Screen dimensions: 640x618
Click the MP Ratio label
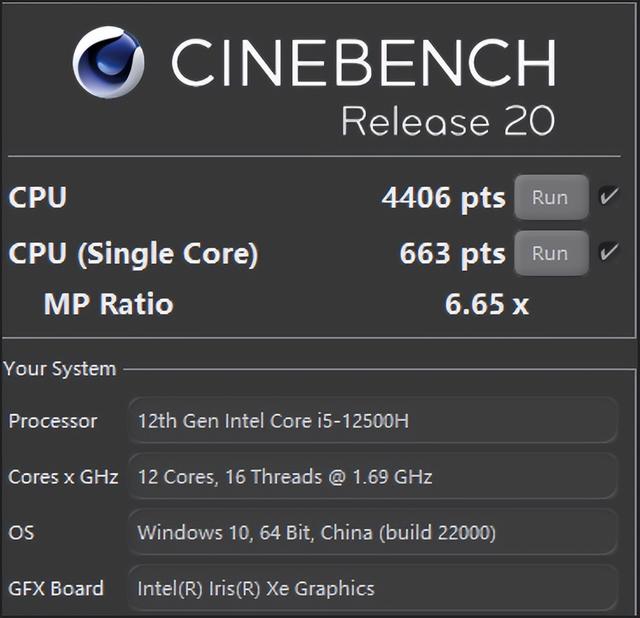click(x=109, y=304)
